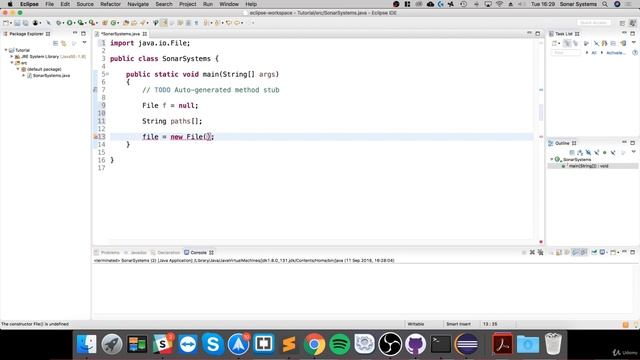
Task: Click the Back navigation arrow in toolbar
Action: [229, 23]
